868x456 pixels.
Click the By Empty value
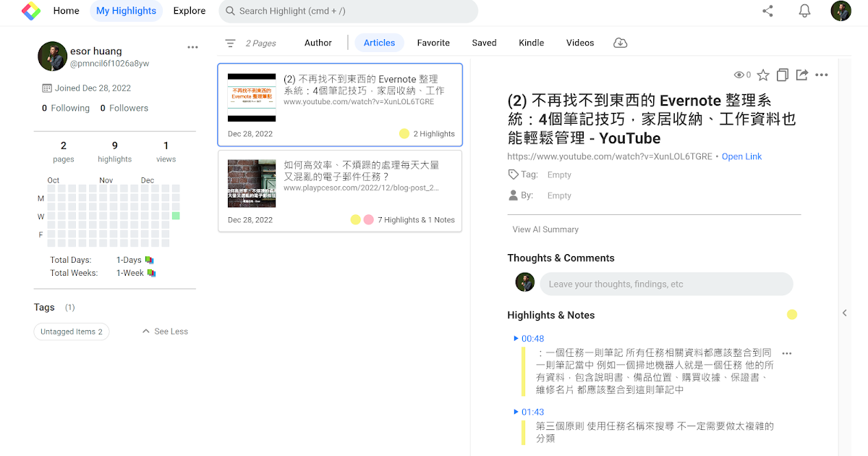click(x=559, y=195)
